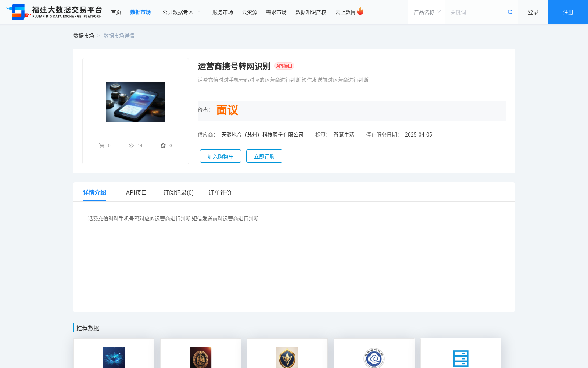This screenshot has height=368, width=588.
Task: Click the product phone image thumbnail
Action: [136, 102]
